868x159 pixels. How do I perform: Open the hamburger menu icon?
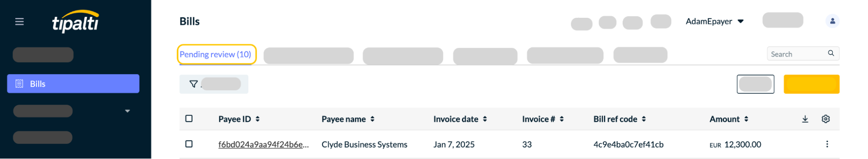(20, 21)
